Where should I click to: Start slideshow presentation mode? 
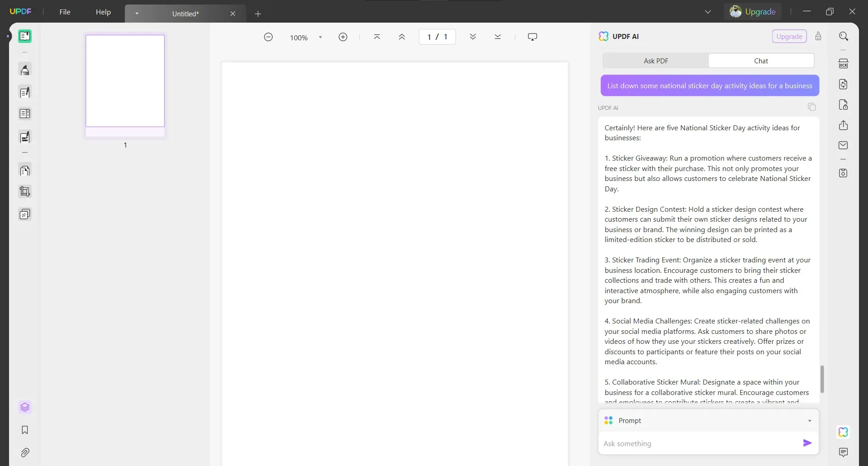tap(532, 37)
